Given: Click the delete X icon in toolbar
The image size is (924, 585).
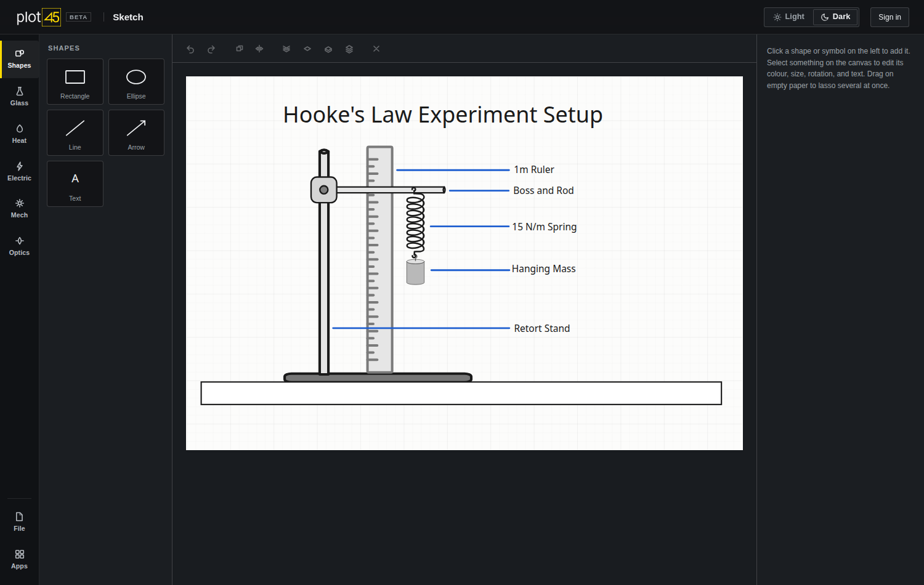Looking at the screenshot, I should (376, 49).
